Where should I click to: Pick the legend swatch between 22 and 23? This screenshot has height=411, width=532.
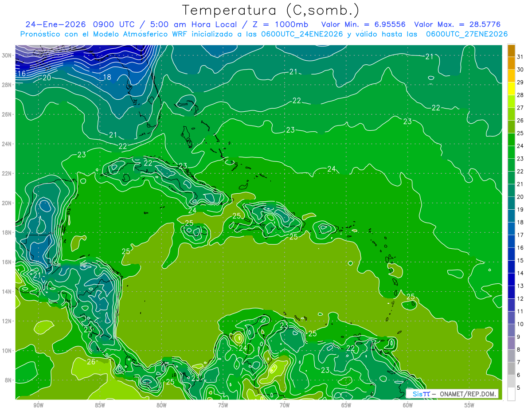[511, 165]
